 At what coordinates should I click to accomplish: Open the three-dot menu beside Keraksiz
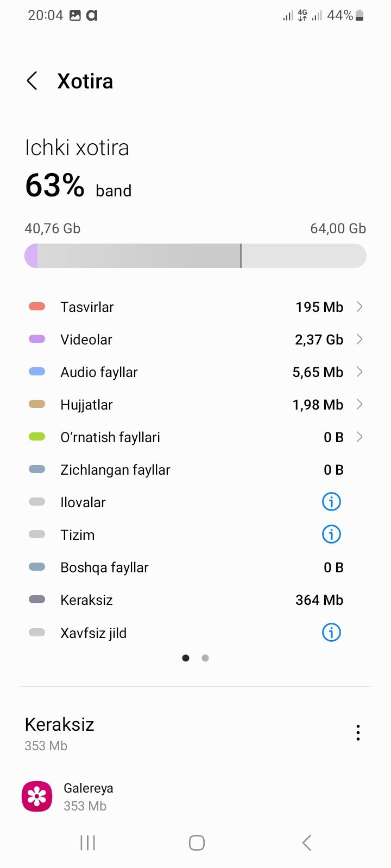[x=358, y=732]
